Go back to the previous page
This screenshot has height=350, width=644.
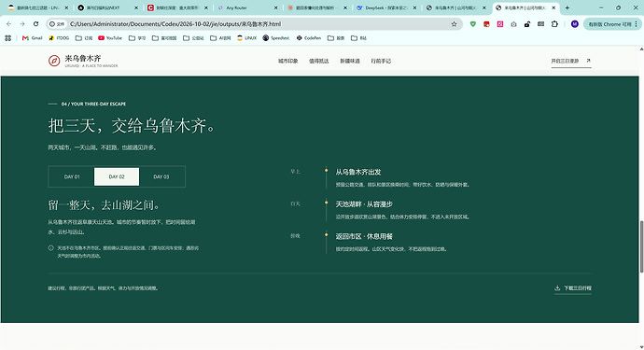[x=9, y=24]
